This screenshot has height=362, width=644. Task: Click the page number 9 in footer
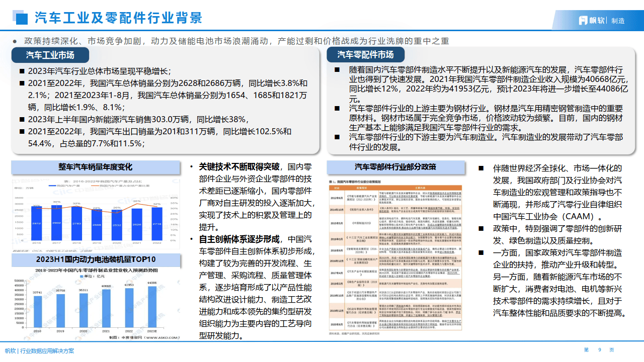[600, 350]
